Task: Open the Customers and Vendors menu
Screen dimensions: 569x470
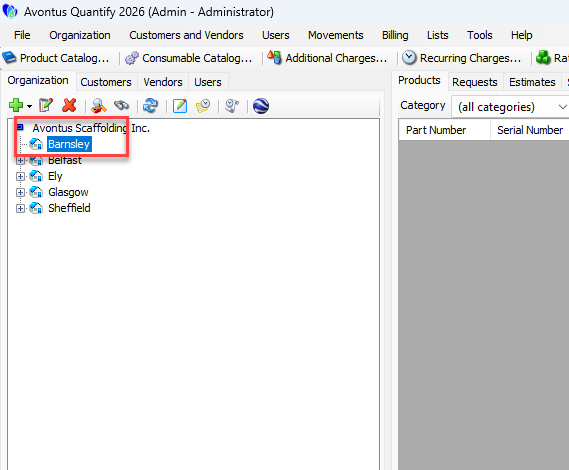Action: pos(186,35)
